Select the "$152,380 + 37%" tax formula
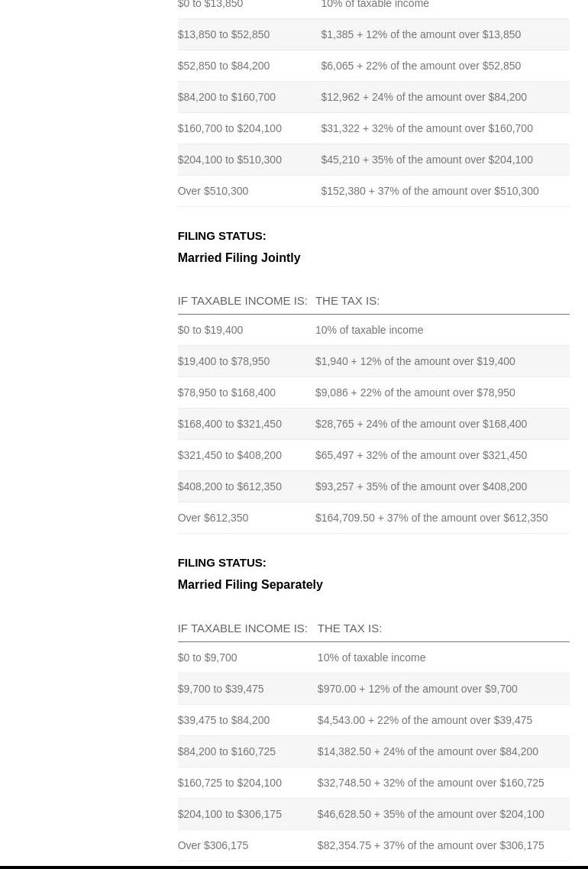The width and height of the screenshot is (588, 869). click(429, 191)
